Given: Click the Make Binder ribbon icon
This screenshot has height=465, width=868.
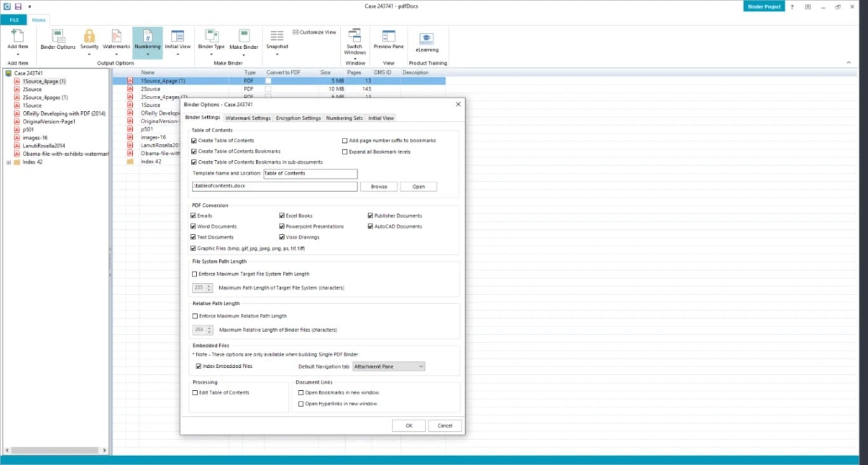Looking at the screenshot, I should (x=244, y=36).
